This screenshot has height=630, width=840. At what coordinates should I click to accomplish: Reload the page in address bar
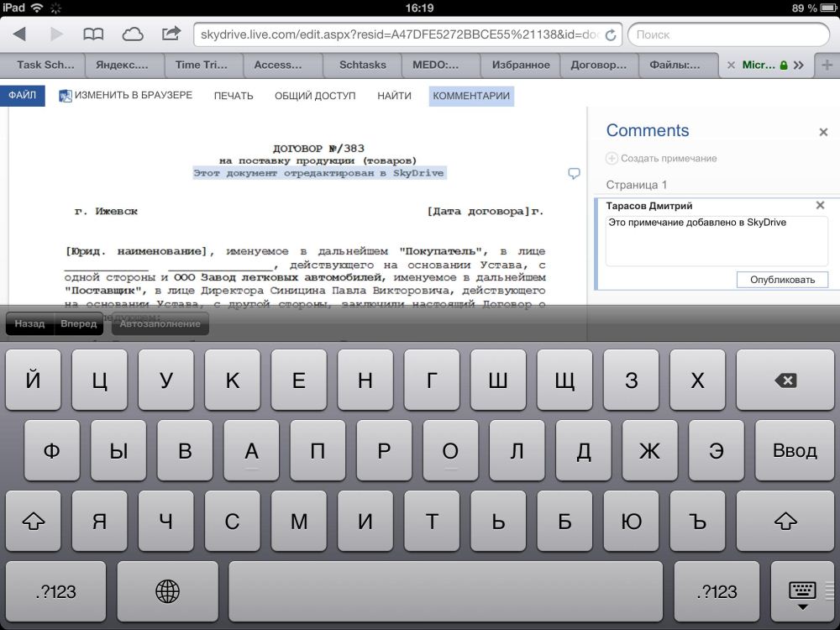coord(610,34)
